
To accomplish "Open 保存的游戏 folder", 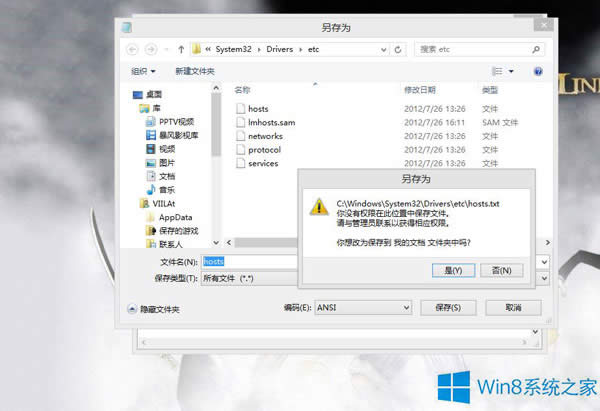I will pos(172,231).
